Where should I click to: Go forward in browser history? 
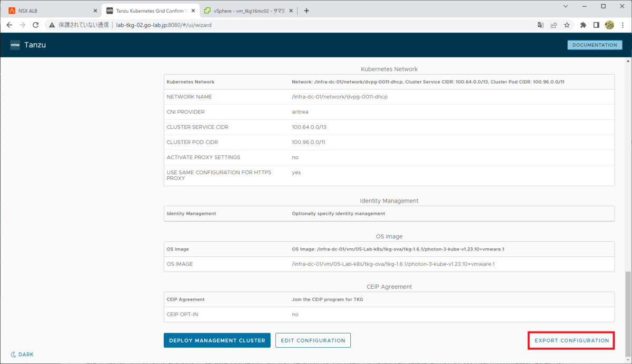tap(22, 25)
